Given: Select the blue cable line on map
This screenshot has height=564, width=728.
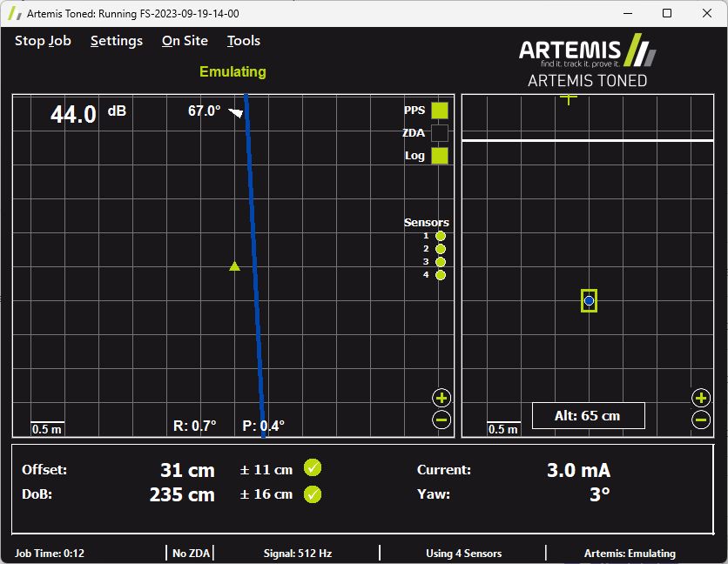Looking at the screenshot, I should (x=255, y=261).
